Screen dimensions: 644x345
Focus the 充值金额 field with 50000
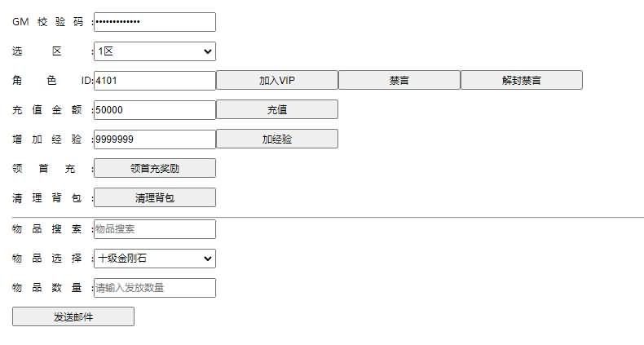(155, 109)
